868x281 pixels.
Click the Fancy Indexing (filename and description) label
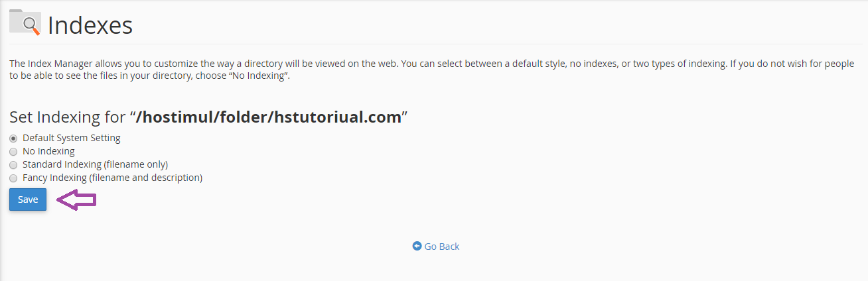(112, 178)
